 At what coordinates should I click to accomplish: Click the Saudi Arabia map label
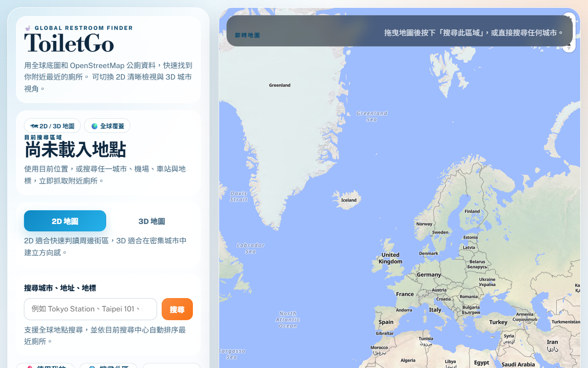(518, 364)
